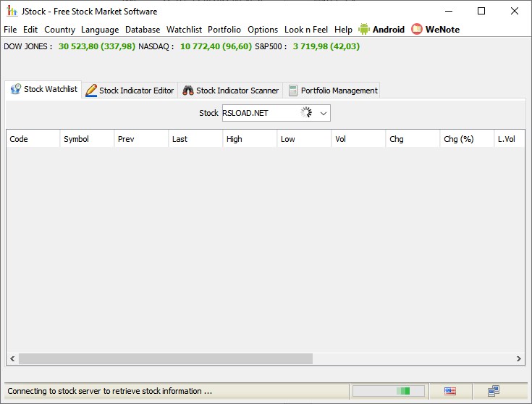Switch to the Stock Indicator Editor tab

(130, 91)
